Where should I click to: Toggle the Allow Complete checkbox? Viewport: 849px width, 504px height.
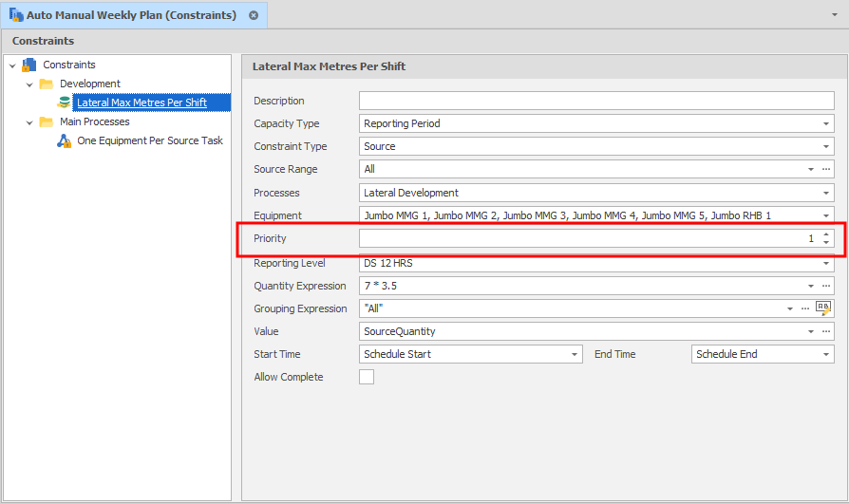(x=367, y=377)
